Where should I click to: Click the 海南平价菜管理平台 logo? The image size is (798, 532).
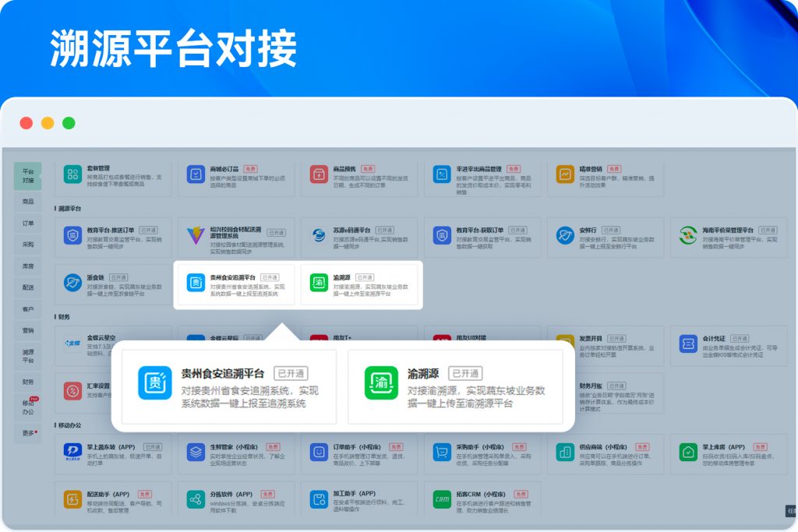coord(688,236)
